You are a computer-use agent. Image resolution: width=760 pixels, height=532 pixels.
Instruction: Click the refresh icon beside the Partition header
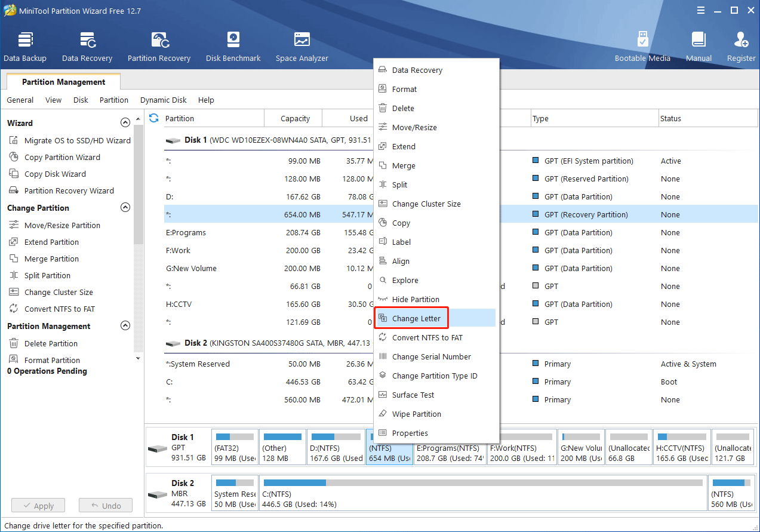[x=154, y=118]
